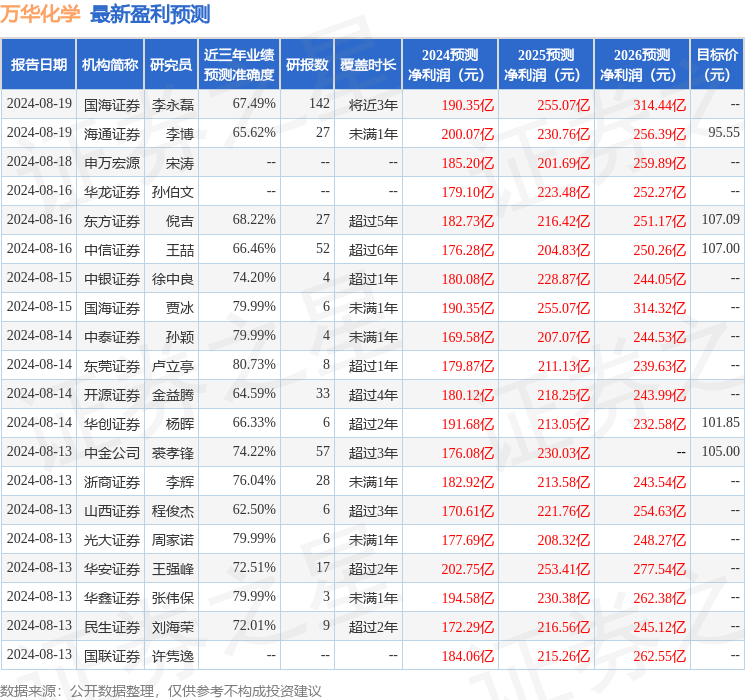
Task: Click the 107.00 target price value
Action: (x=721, y=248)
